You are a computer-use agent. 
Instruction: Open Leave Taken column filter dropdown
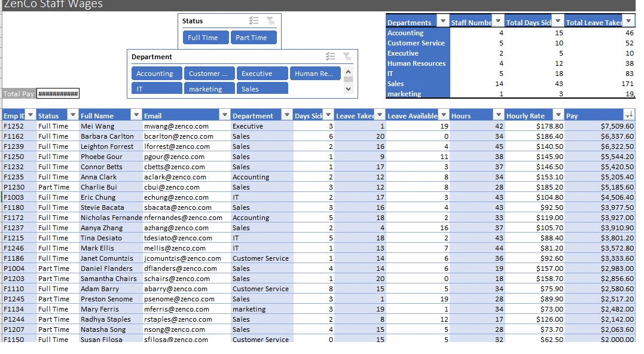coord(380,115)
